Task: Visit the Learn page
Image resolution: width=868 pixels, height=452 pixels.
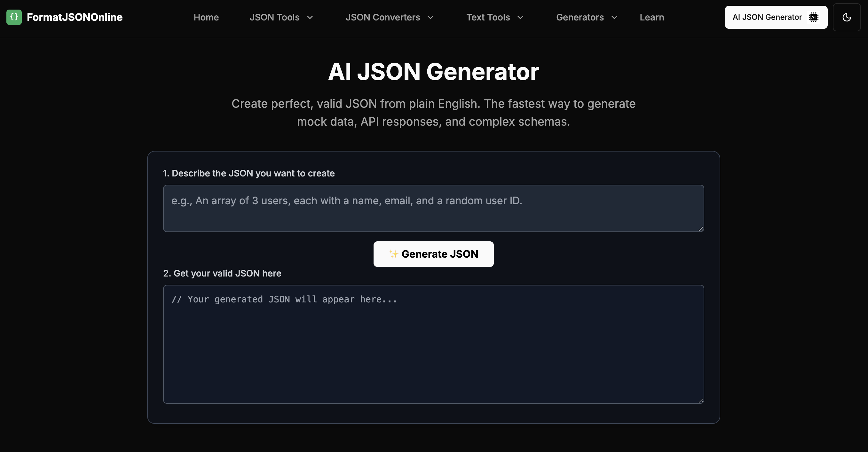Action: pyautogui.click(x=652, y=17)
